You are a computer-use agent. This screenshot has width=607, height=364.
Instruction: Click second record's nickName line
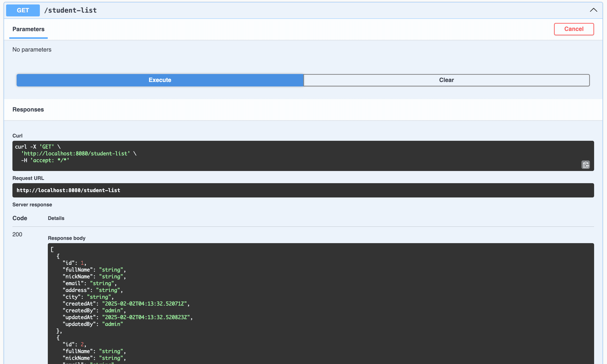tap(94, 358)
